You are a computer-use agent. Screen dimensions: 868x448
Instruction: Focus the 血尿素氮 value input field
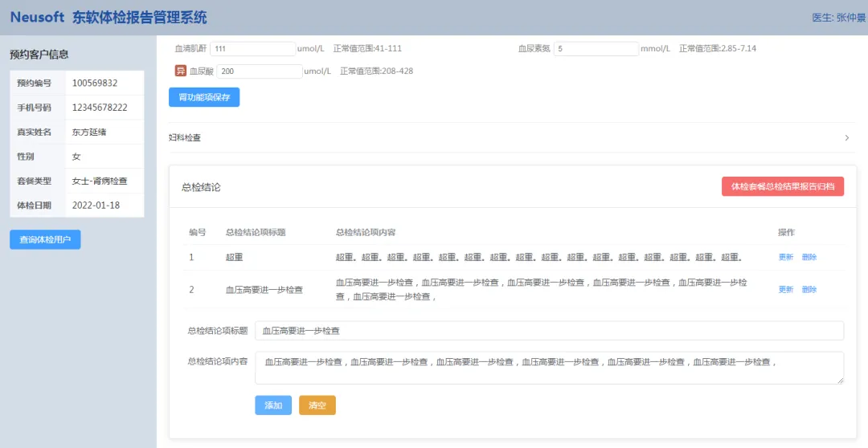(x=596, y=49)
